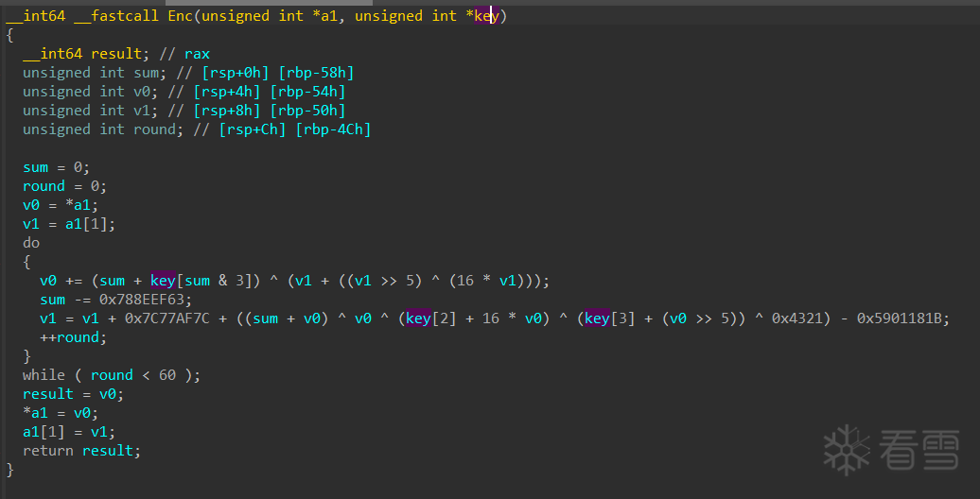Click the v1 = a1[1]; assignment line
The width and height of the screenshot is (980, 499).
click(69, 224)
